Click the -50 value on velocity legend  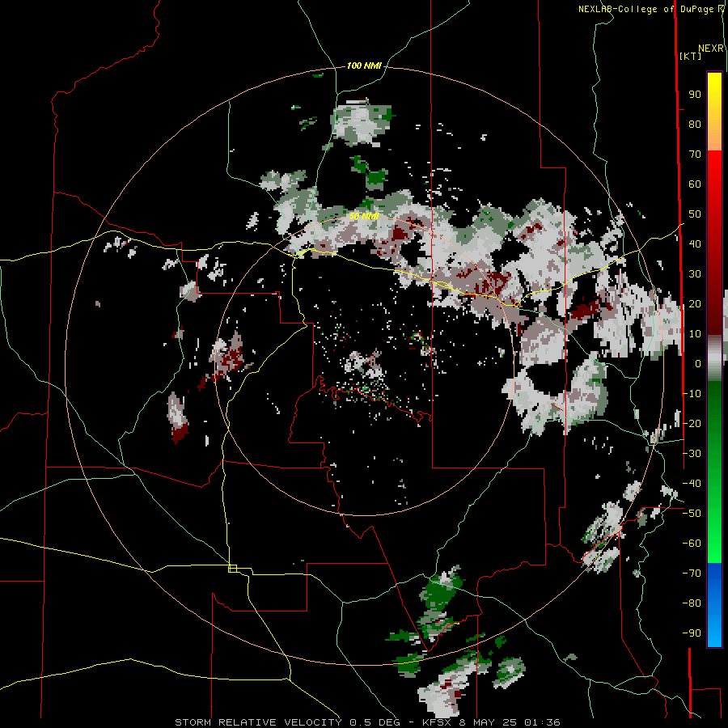coord(692,514)
